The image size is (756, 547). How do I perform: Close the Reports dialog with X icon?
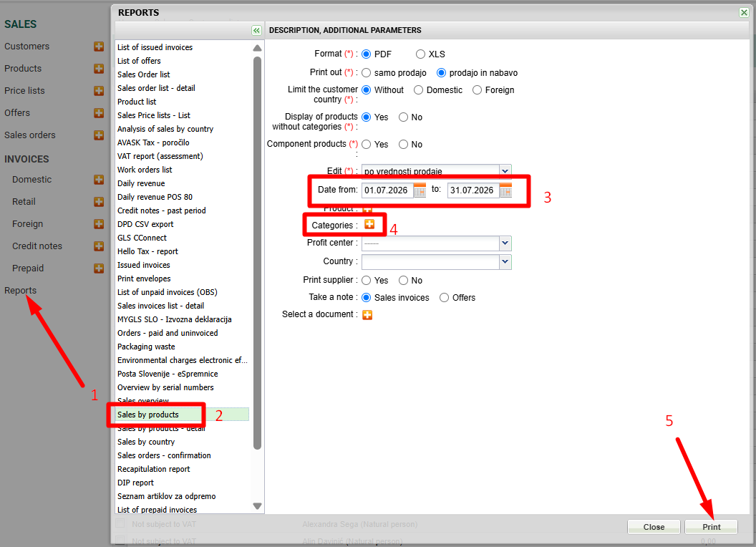[744, 13]
